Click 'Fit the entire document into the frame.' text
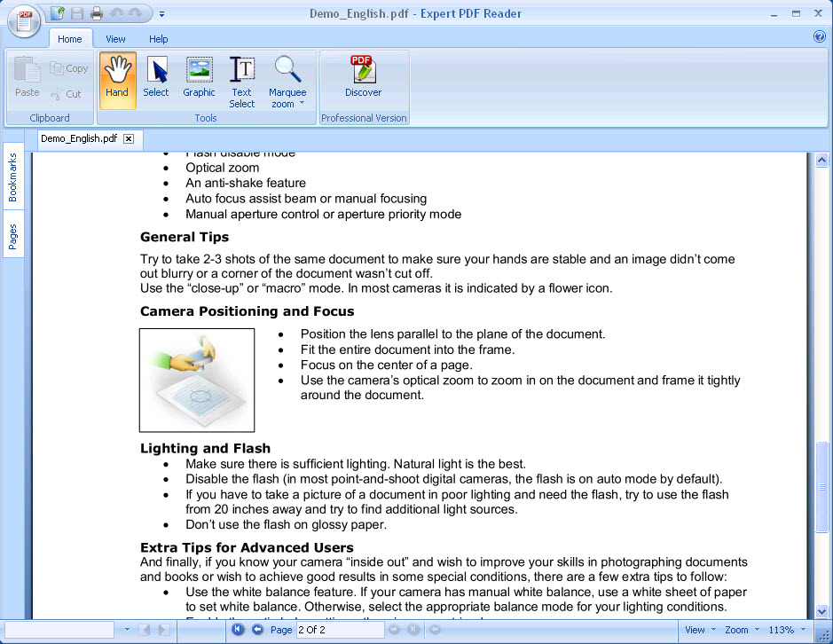This screenshot has width=833, height=644. point(407,349)
